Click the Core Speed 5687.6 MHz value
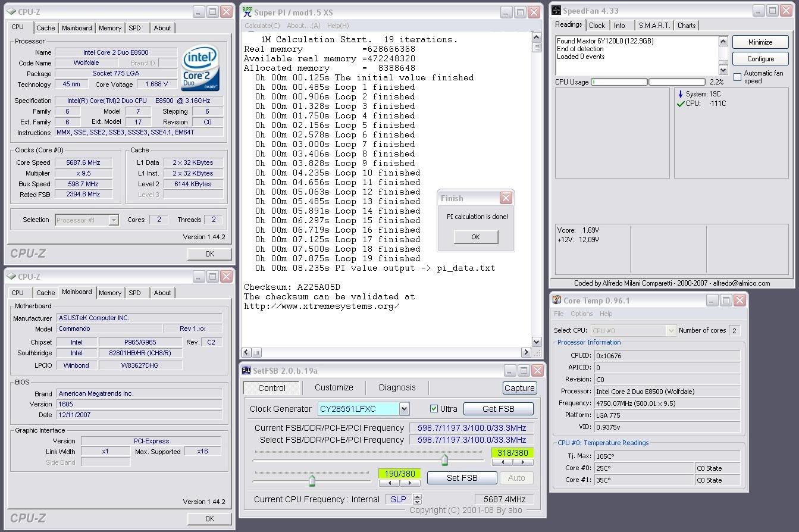 tap(83, 162)
